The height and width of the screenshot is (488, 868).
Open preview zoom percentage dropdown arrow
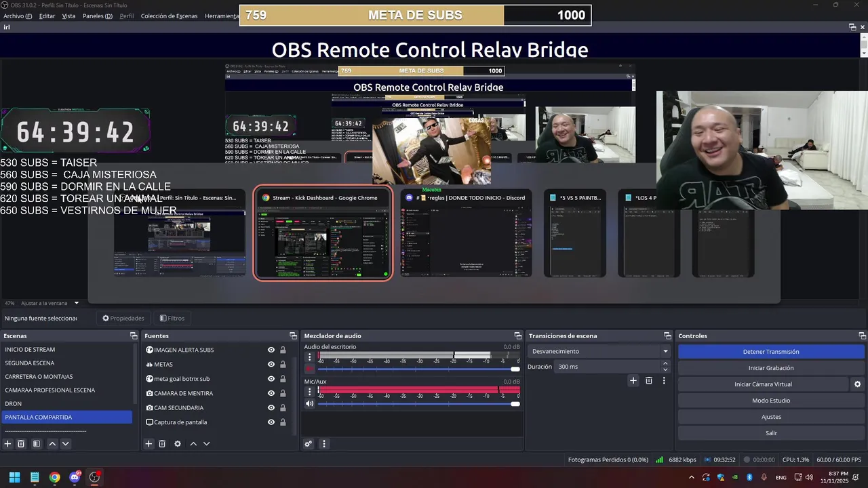(77, 303)
